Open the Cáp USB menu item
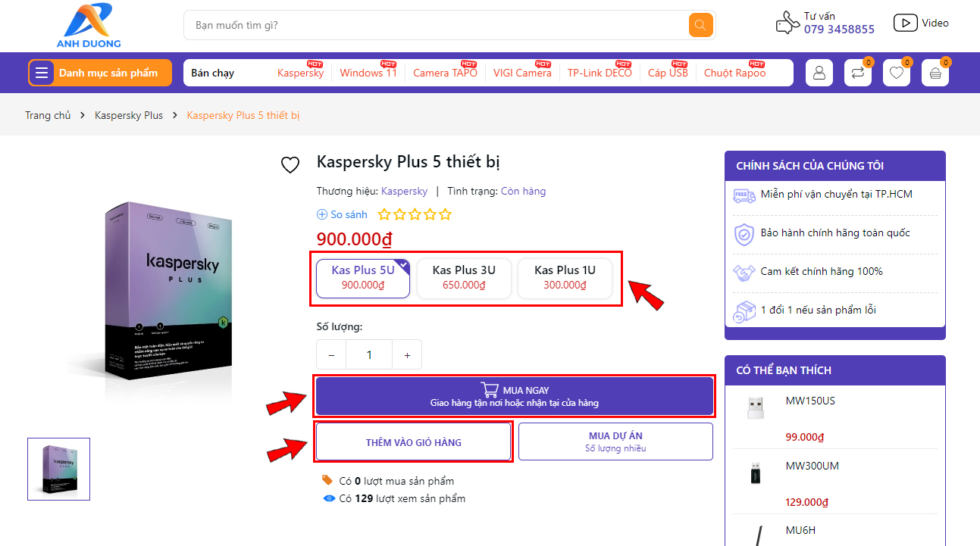This screenshot has height=546, width=980. 668,73
